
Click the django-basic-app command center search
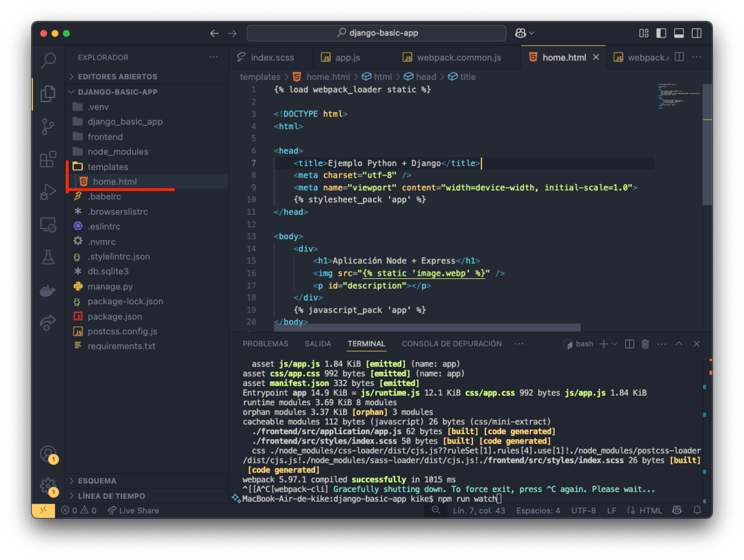pyautogui.click(x=377, y=33)
